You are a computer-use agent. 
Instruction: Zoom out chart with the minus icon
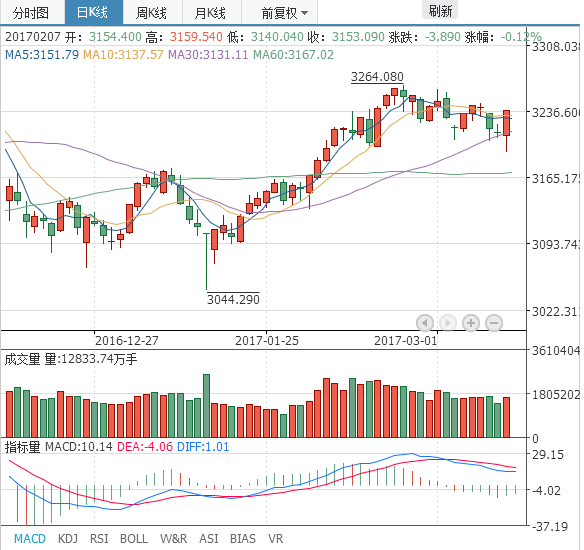[x=494, y=323]
